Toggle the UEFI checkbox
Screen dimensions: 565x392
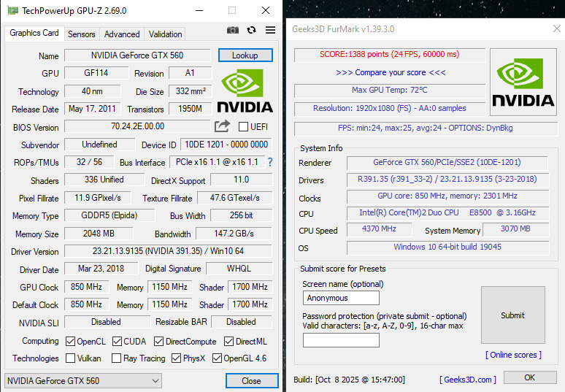[243, 127]
